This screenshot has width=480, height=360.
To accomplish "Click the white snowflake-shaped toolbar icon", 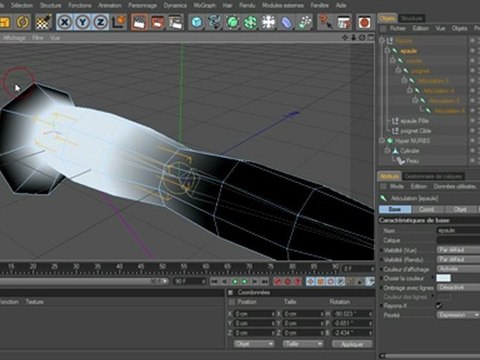I will point(268,22).
